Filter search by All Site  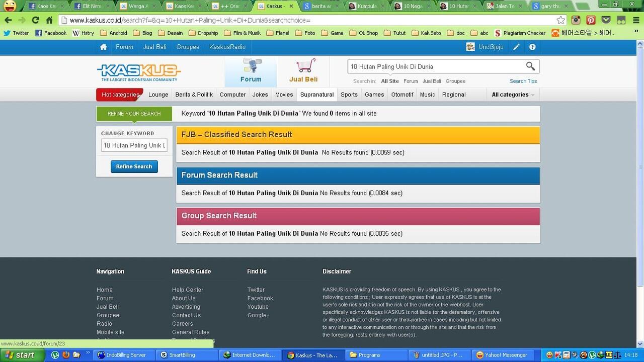tap(389, 81)
